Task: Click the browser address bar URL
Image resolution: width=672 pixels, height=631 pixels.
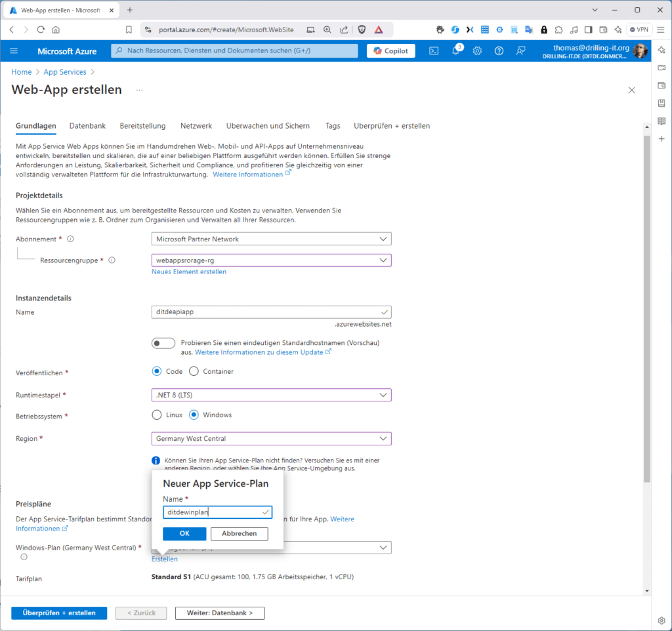Action: point(226,30)
